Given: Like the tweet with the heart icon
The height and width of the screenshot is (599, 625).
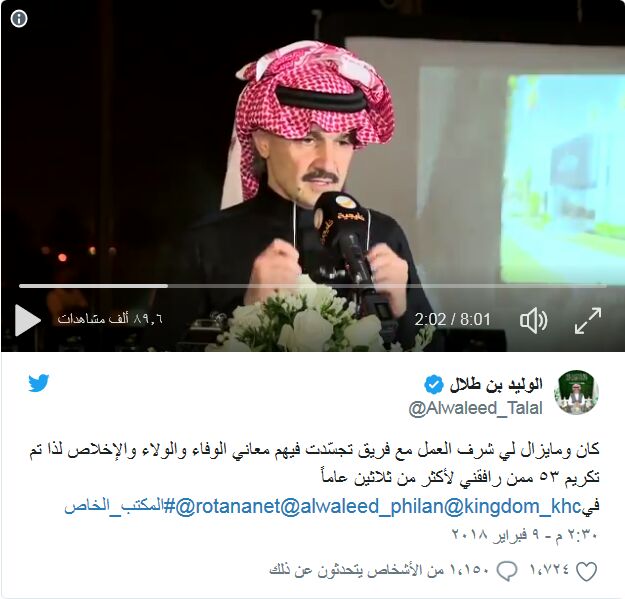Looking at the screenshot, I should pos(587,571).
